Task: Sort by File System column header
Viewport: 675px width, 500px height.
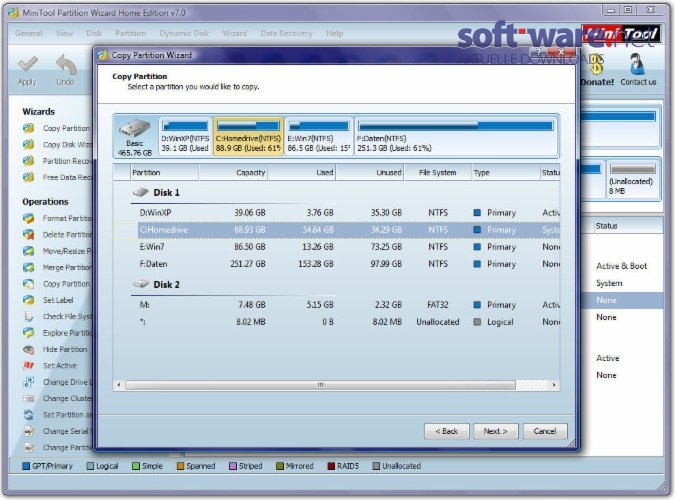Action: 437,173
